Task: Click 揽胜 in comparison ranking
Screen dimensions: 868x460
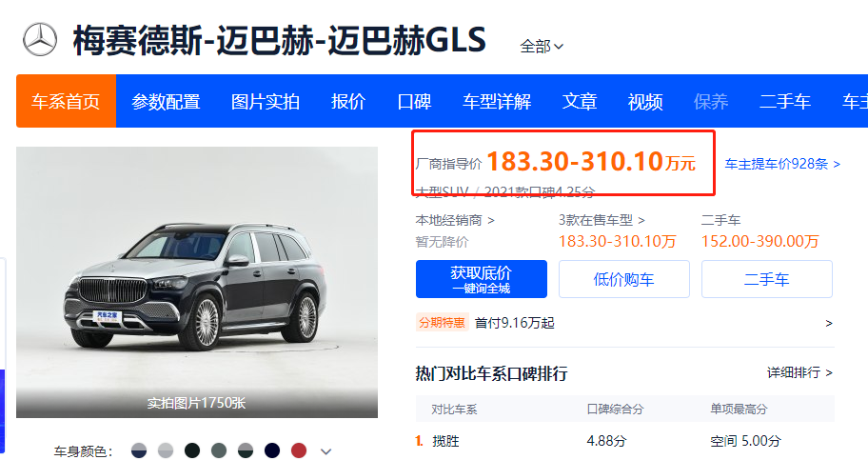Action: (x=445, y=441)
